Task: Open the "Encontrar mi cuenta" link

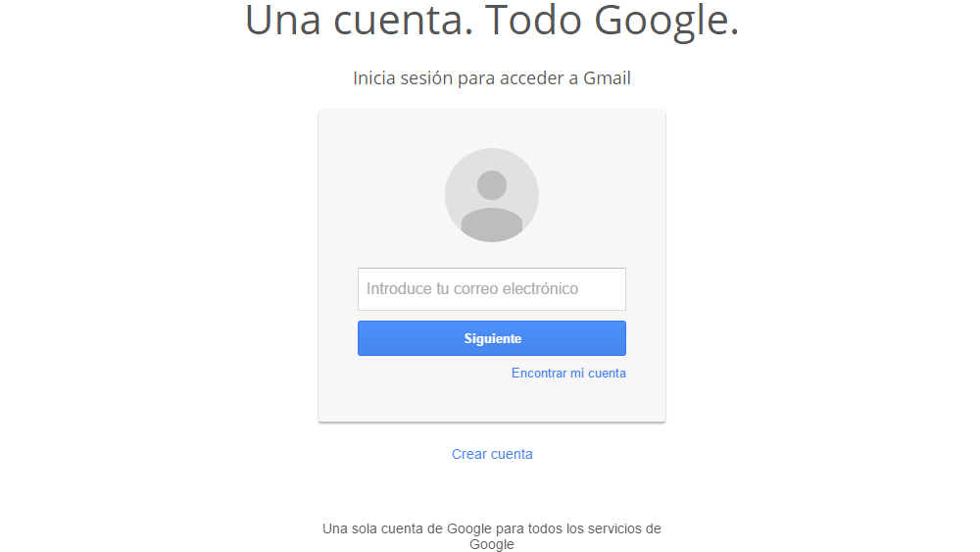Action: pos(568,374)
